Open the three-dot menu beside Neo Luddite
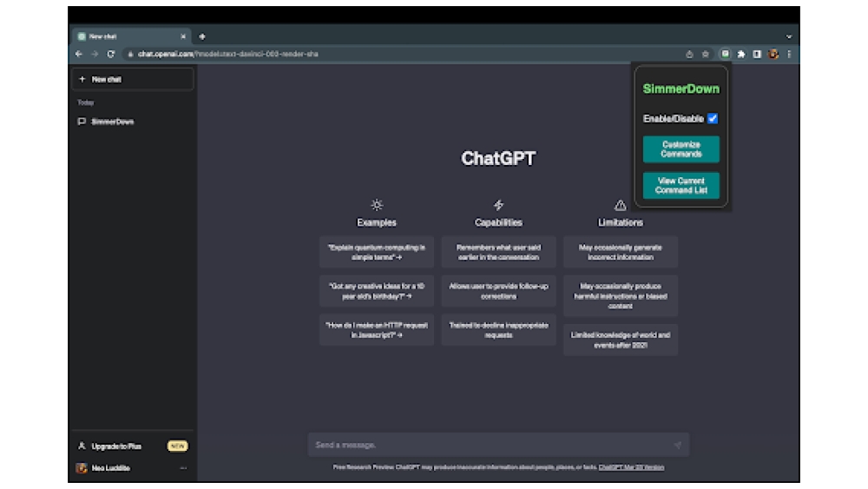Screen dimensions: 868x489 tap(183, 468)
